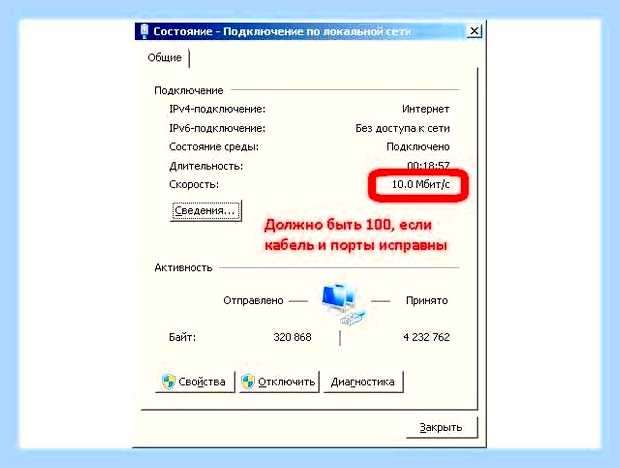The height and width of the screenshot is (468, 620).
Task: Click the Состояние среды label
Action: click(x=214, y=147)
